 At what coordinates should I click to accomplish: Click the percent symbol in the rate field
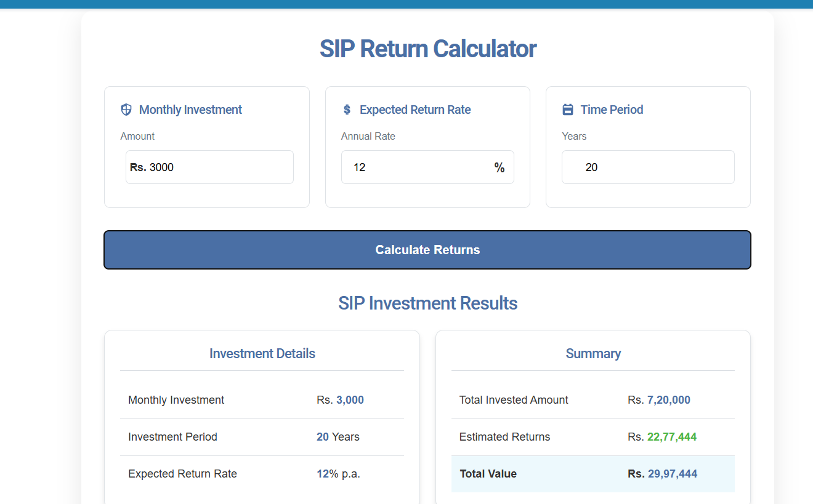[x=499, y=167]
